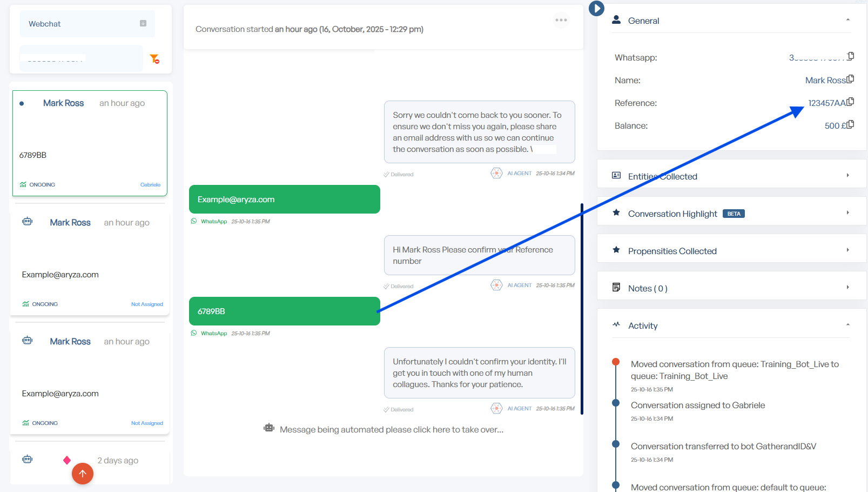Screen dimensions: 868x492
Task: Copy the Balance value 500 £
Action: coord(850,125)
